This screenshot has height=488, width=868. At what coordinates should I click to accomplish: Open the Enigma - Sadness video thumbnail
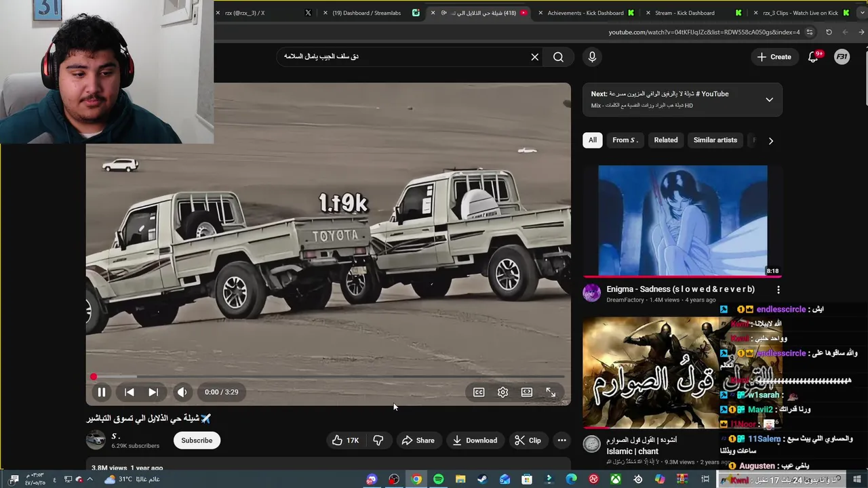click(683, 221)
